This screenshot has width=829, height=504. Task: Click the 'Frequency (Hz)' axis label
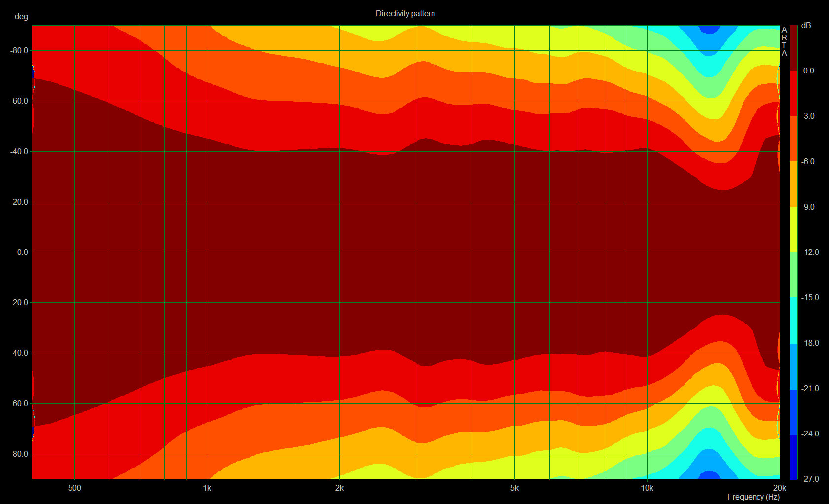point(754,497)
